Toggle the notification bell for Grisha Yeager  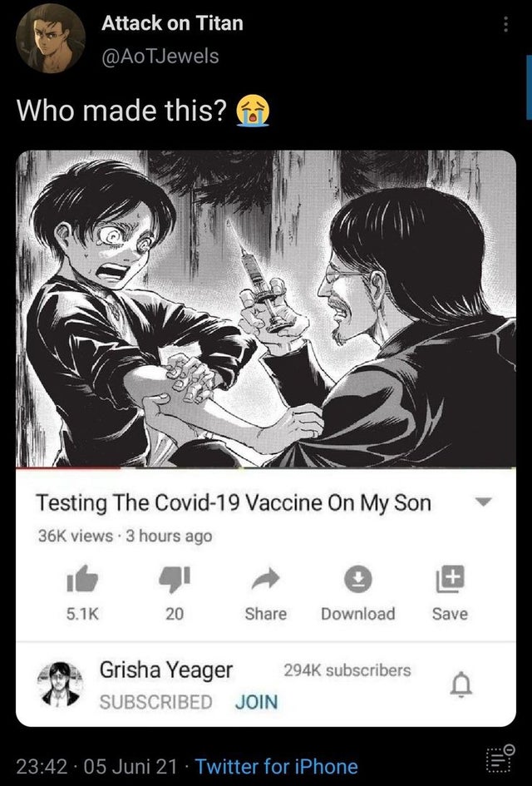[x=461, y=685]
